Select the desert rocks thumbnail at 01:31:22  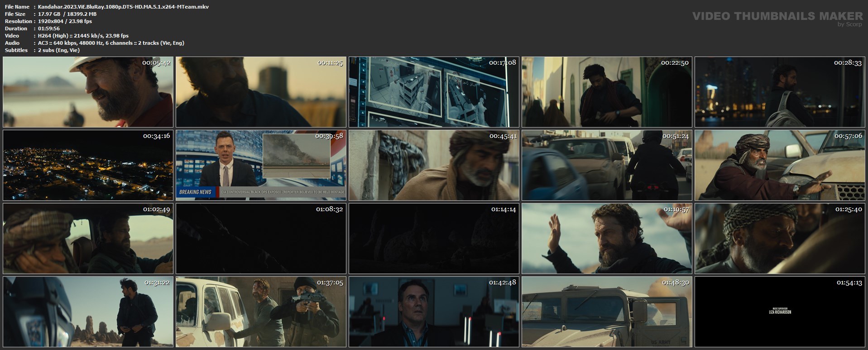pos(88,312)
